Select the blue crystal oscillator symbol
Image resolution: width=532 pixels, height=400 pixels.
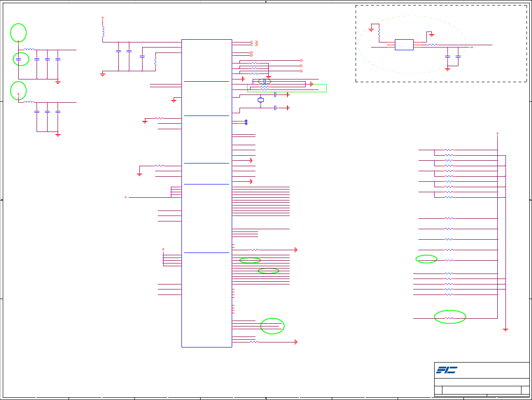coord(261,100)
